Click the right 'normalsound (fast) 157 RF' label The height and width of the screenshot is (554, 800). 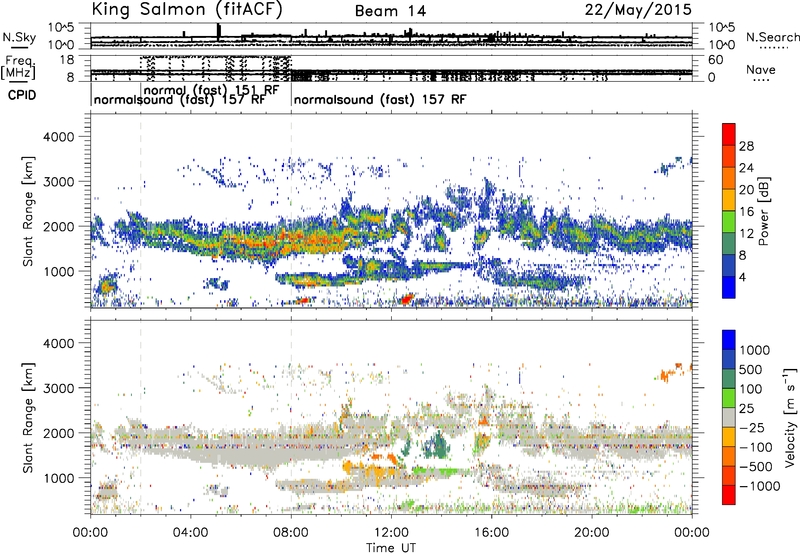tap(380, 99)
